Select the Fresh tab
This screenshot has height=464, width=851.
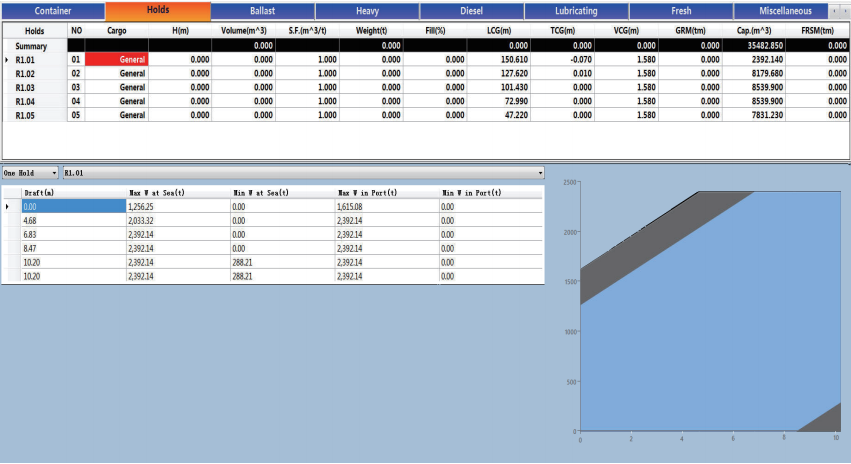click(x=681, y=11)
